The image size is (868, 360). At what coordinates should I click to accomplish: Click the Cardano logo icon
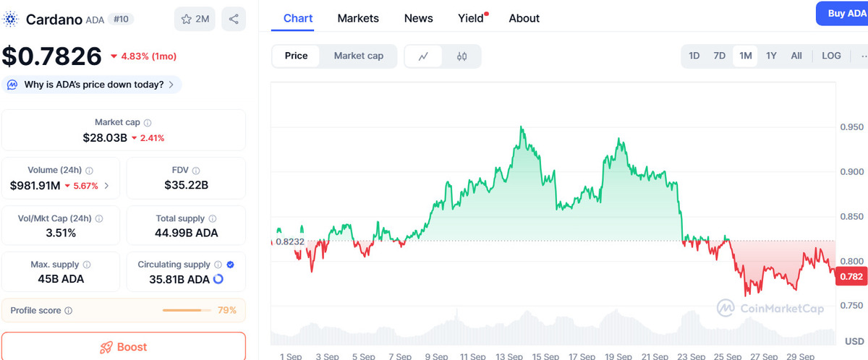[x=11, y=19]
